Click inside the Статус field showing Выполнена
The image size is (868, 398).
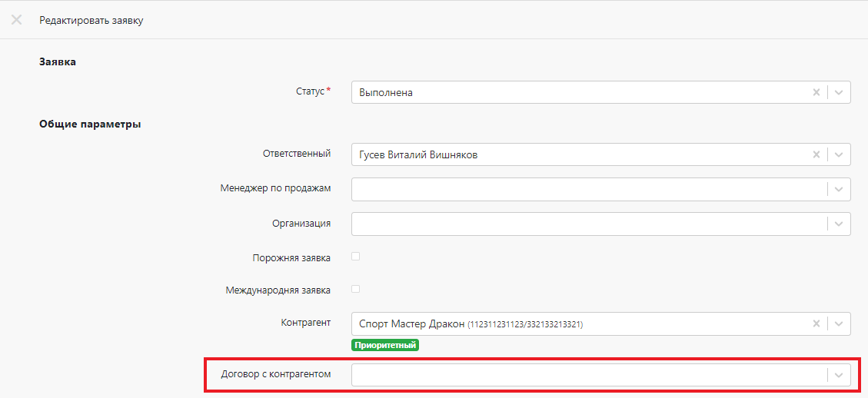[x=577, y=92]
